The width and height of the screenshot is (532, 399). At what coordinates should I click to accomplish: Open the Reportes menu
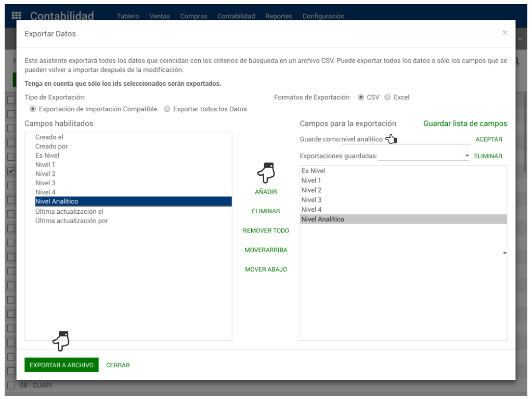pos(278,16)
